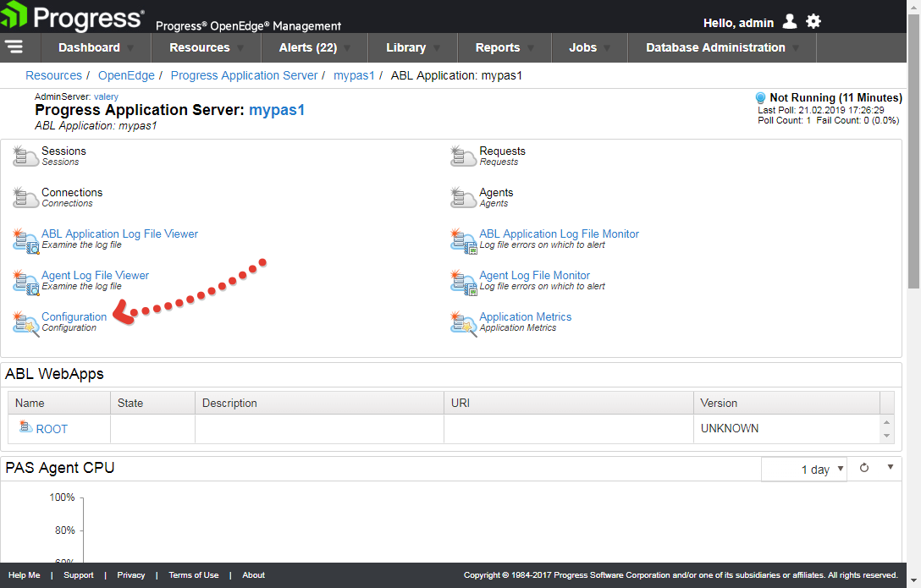Click the admin user profile icon
Screen dimensions: 921x588
790,22
